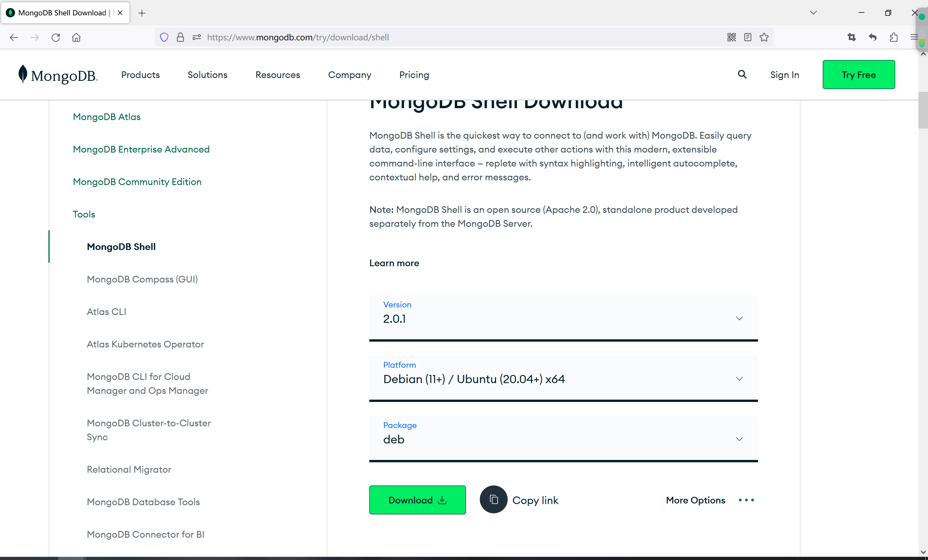Select Atlas Kubernetes Operator sidebar item

(x=145, y=344)
